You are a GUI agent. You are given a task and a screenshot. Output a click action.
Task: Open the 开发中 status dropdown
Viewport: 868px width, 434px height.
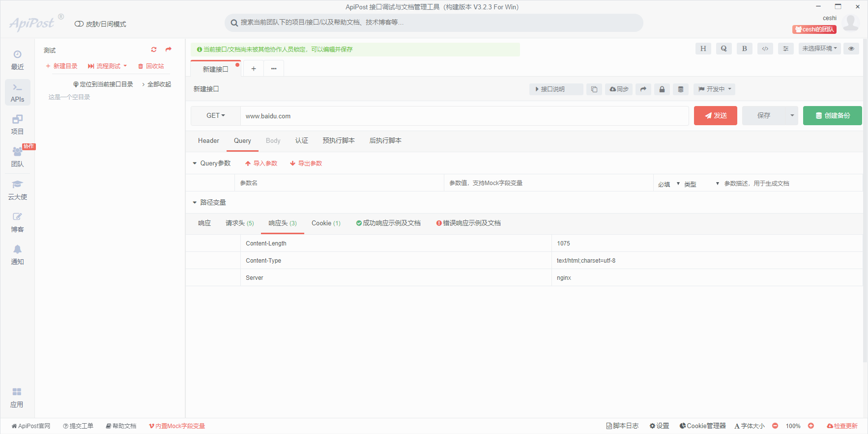[x=715, y=89]
